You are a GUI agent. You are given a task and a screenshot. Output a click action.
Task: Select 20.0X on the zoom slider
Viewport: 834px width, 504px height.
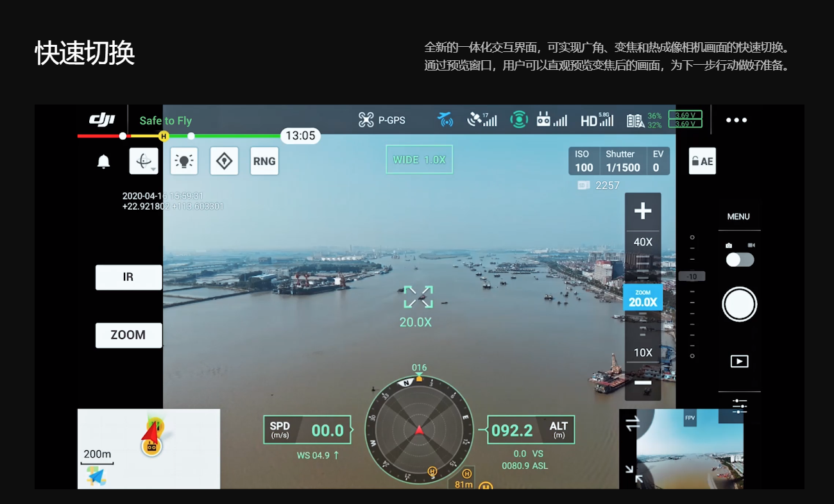642,298
